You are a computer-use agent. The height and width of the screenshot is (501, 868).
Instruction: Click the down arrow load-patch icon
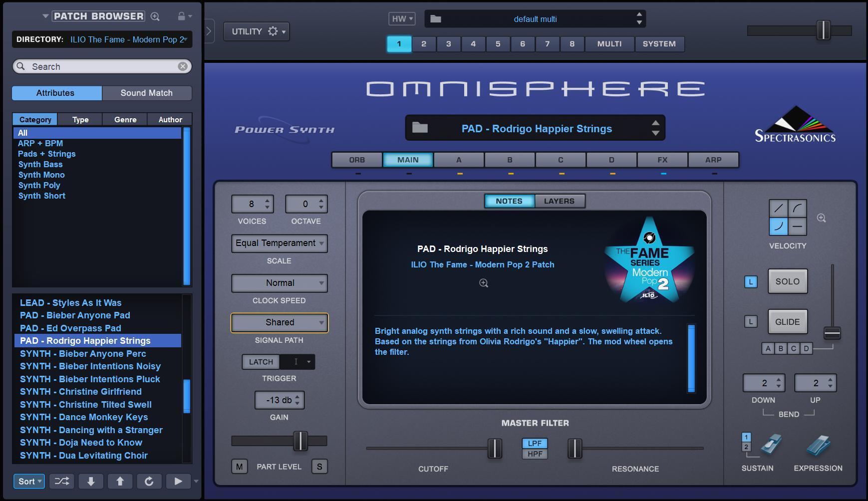tap(91, 481)
